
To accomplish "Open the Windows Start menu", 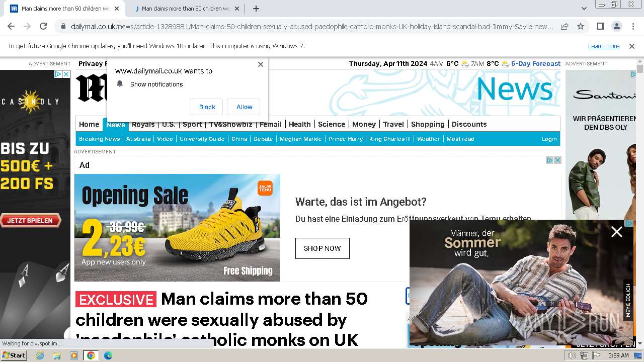I will click(x=14, y=355).
